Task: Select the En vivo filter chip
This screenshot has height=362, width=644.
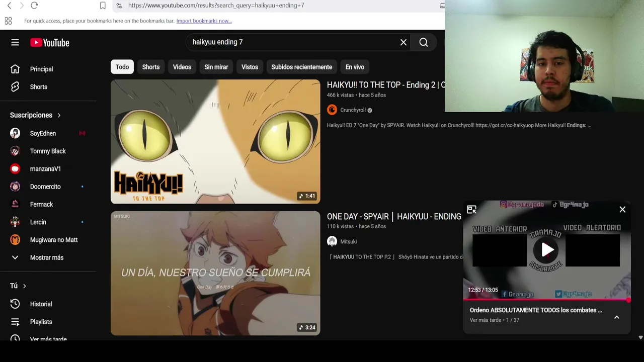Action: (x=355, y=67)
